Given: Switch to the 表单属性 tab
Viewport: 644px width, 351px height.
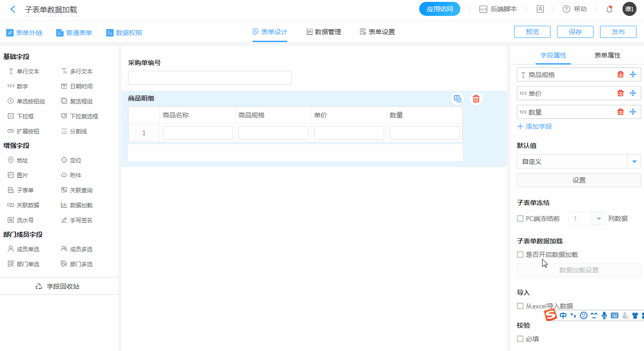Looking at the screenshot, I should tap(607, 55).
